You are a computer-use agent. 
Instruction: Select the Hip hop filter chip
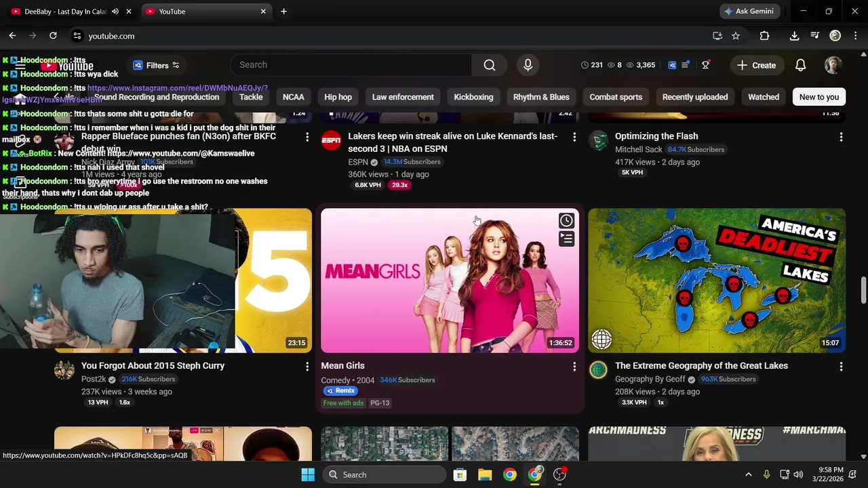tap(338, 97)
